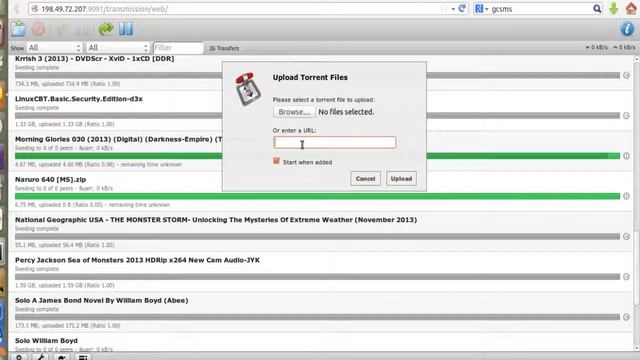Screen dimensions: 640x360
Task: Click the pause button for LinuxCBT torrent
Action: click(626, 116)
